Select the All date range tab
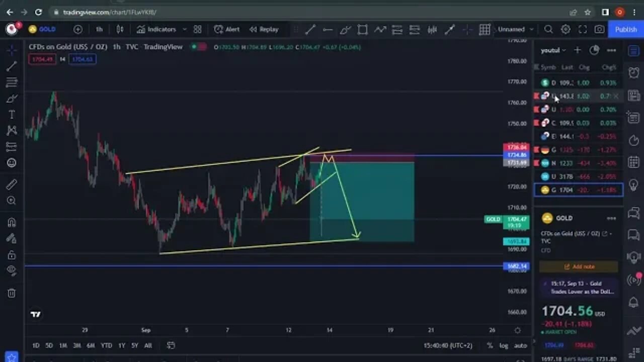Screen dimensions: 644x362 point(148,345)
